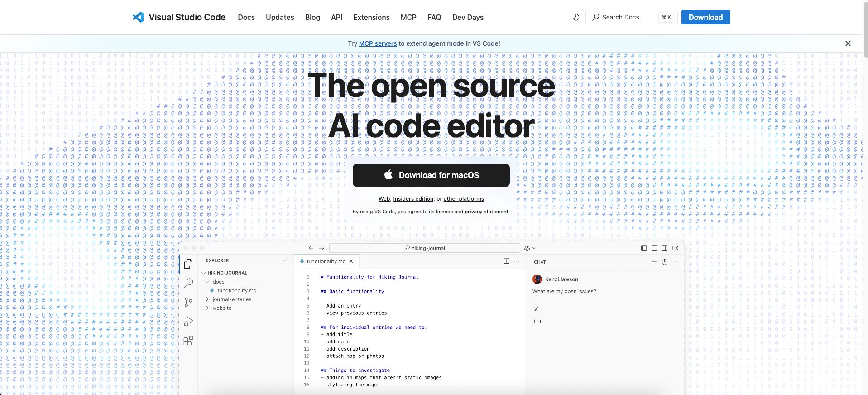Open the Extensions view in the activity bar
Image resolution: width=868 pixels, height=395 pixels.
(x=188, y=341)
